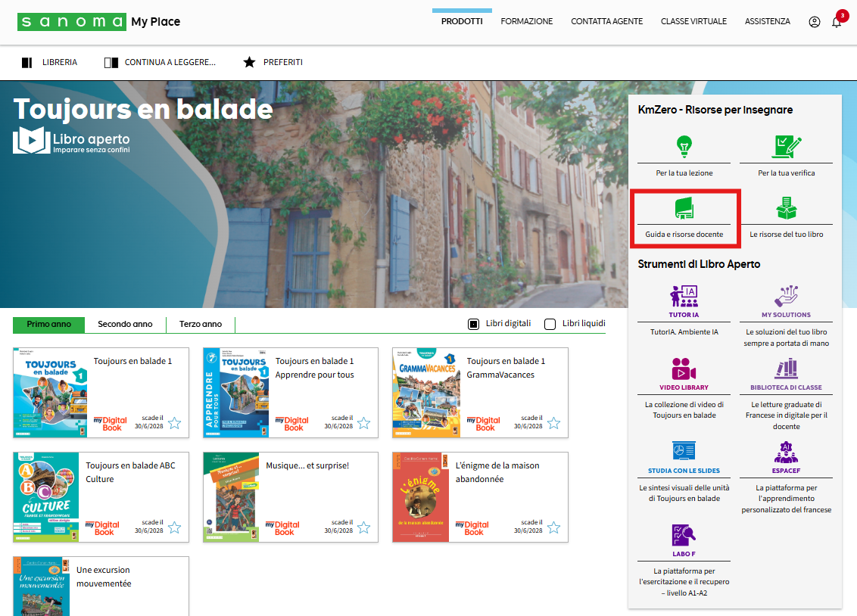
Task: Open the Biblioteca di classe icon
Action: [x=786, y=369]
